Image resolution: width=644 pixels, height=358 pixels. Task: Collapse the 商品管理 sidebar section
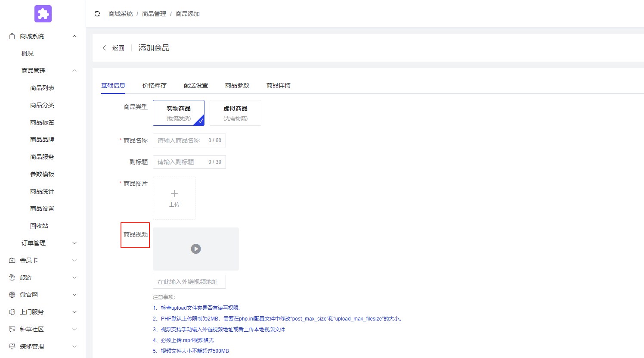click(x=74, y=70)
